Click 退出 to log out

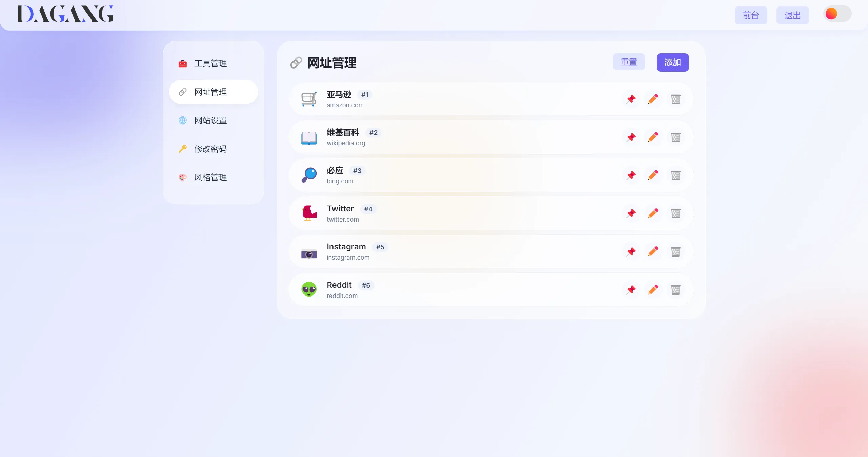coord(793,15)
